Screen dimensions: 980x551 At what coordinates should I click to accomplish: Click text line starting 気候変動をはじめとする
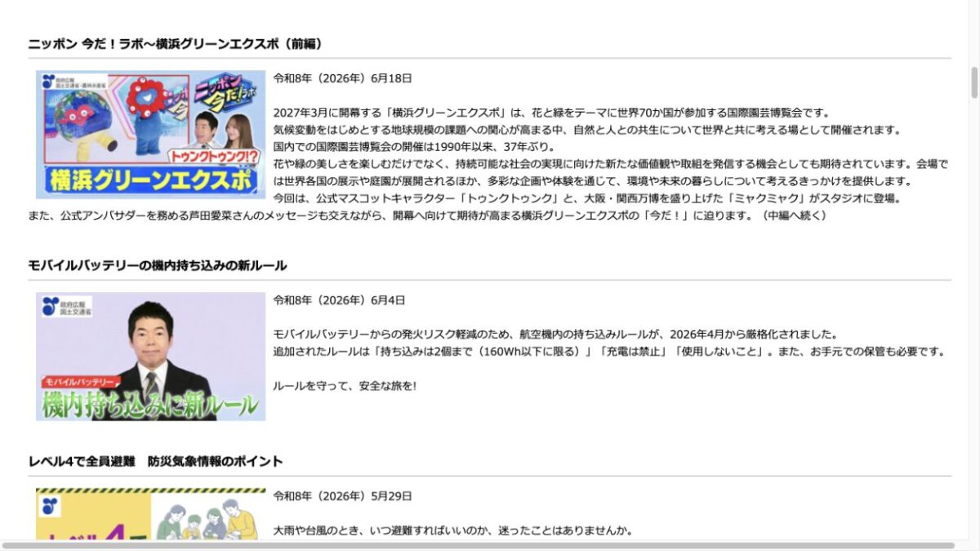(587, 130)
